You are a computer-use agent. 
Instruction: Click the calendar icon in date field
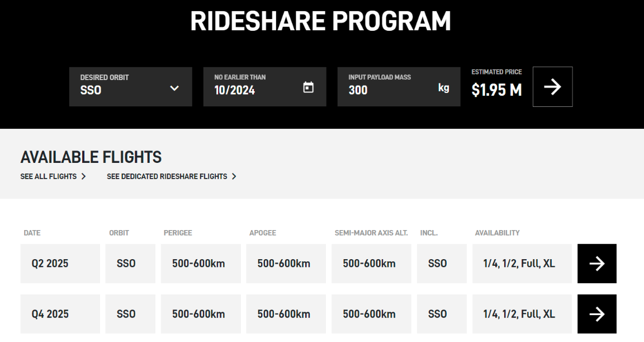[308, 87]
